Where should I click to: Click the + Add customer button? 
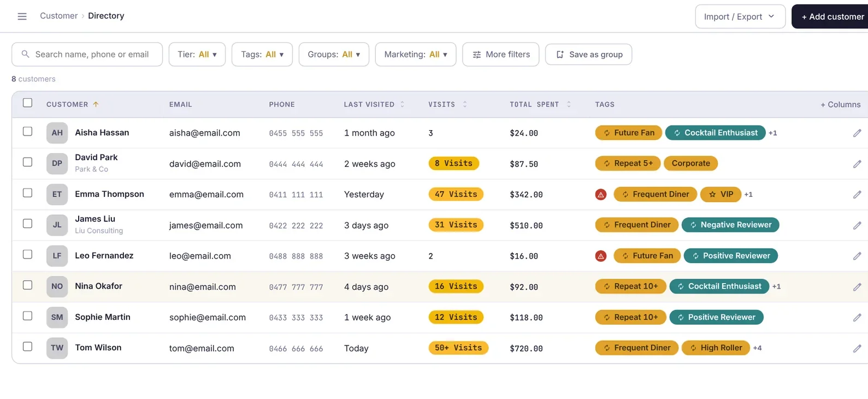(x=830, y=16)
